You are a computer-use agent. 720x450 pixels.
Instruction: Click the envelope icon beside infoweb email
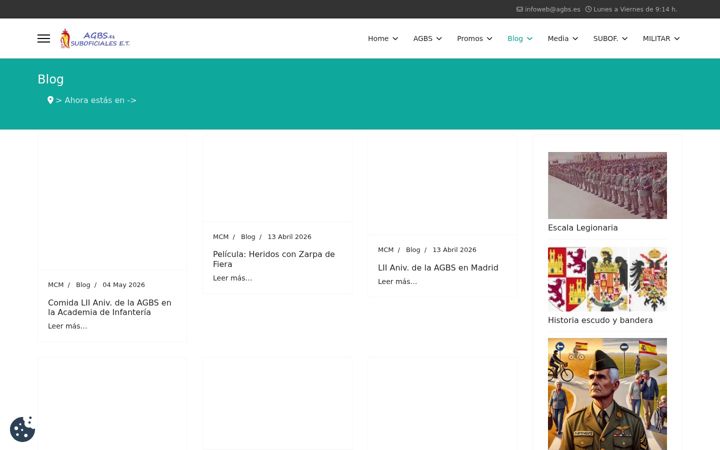(x=519, y=9)
